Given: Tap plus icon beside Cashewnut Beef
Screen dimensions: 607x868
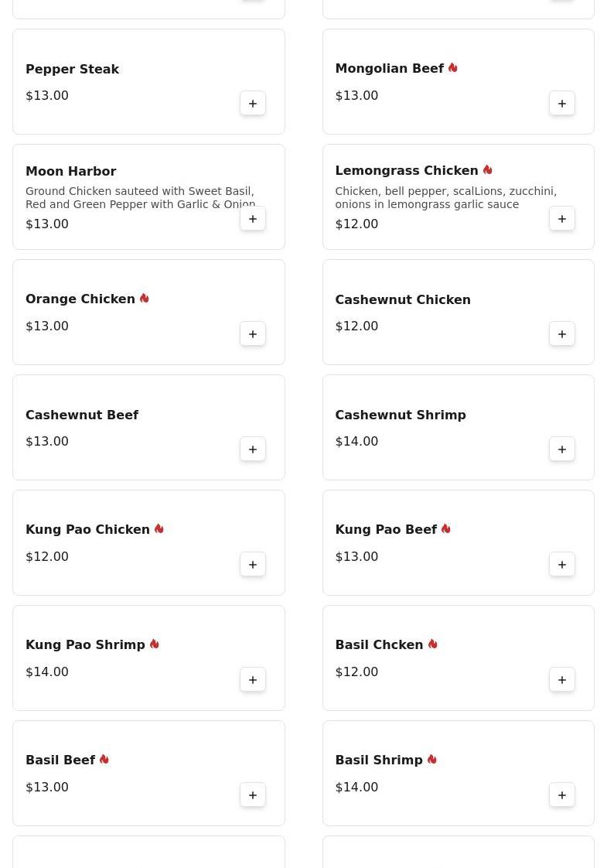Looking at the screenshot, I should tap(253, 449).
